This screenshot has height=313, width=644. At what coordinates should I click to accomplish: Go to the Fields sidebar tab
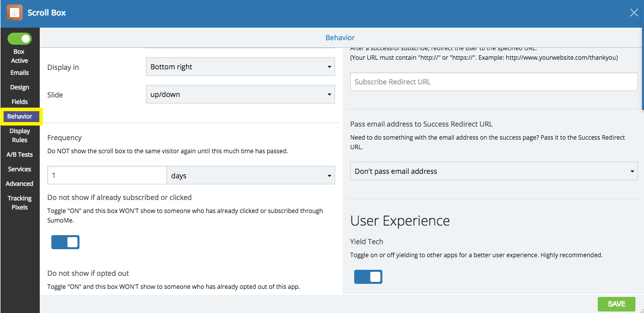(20, 102)
